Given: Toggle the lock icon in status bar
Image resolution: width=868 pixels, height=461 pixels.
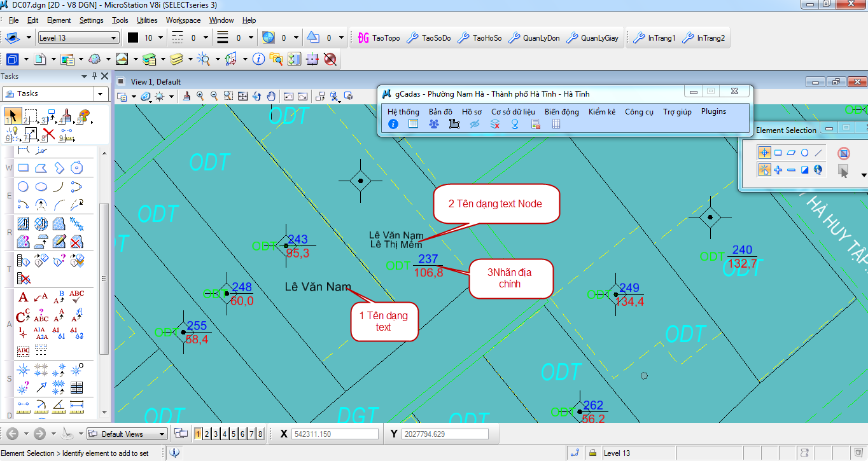Looking at the screenshot, I should [592, 453].
